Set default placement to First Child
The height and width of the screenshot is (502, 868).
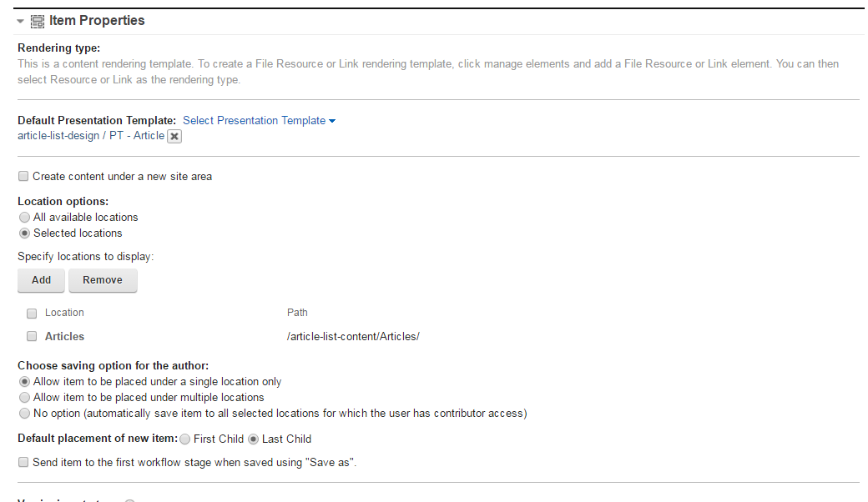coord(185,439)
